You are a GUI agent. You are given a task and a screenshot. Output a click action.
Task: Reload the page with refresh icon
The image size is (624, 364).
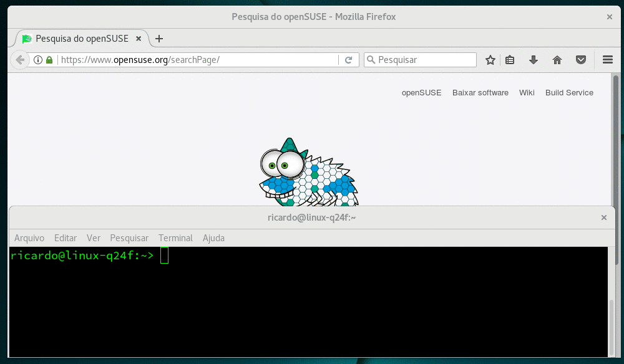(349, 60)
